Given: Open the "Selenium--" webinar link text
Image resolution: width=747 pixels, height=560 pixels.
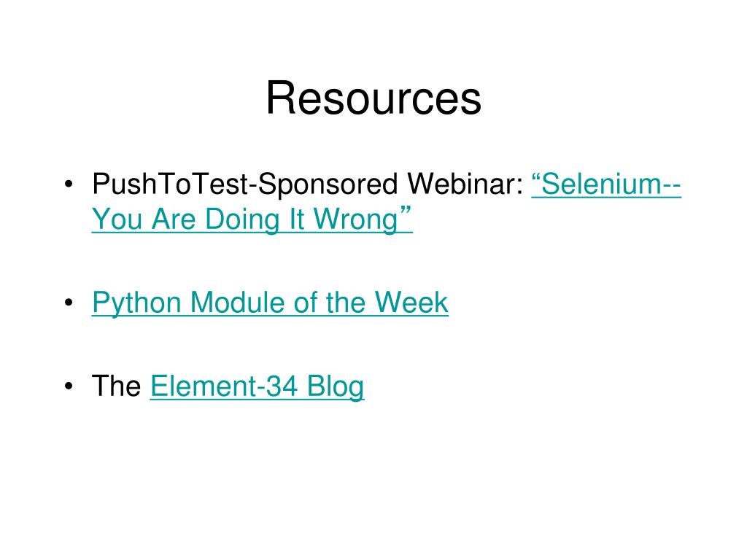Looking at the screenshot, I should (x=606, y=184).
